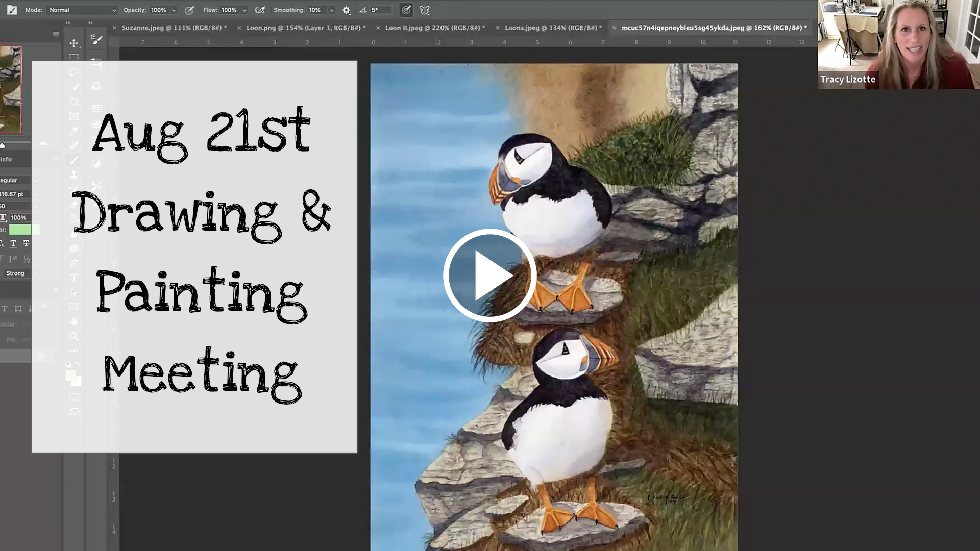The height and width of the screenshot is (551, 980).
Task: Click the Opacity 100% value field
Action: [159, 10]
